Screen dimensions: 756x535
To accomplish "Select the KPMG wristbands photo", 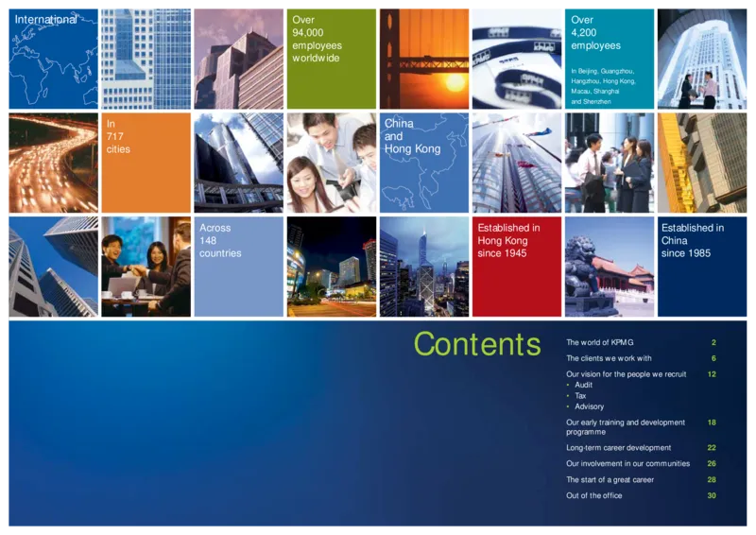I will tap(516, 59).
